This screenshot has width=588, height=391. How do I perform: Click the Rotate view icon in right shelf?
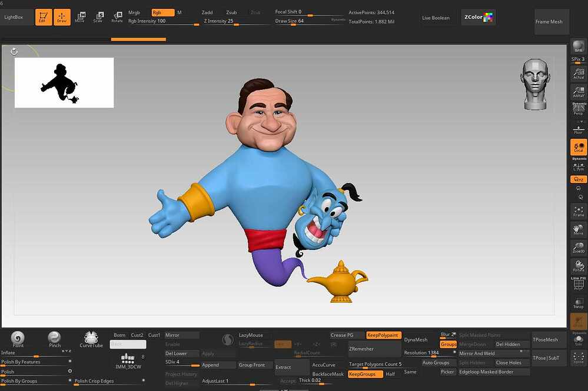click(x=579, y=266)
